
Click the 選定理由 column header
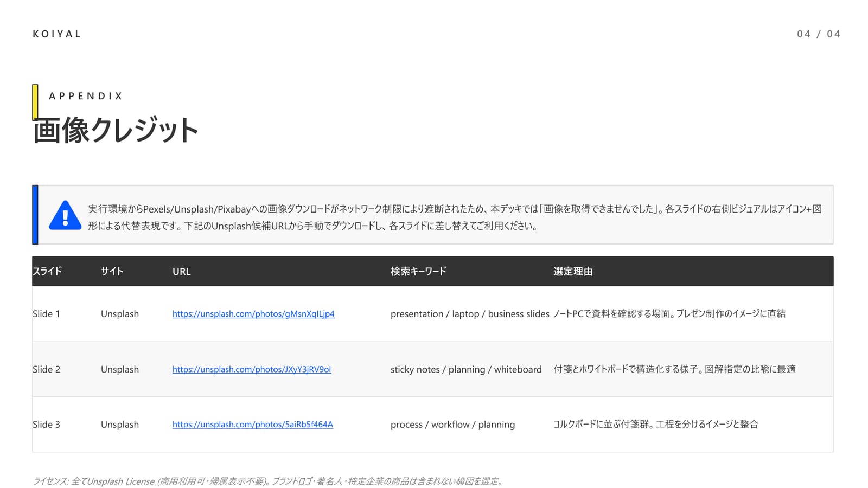point(573,271)
